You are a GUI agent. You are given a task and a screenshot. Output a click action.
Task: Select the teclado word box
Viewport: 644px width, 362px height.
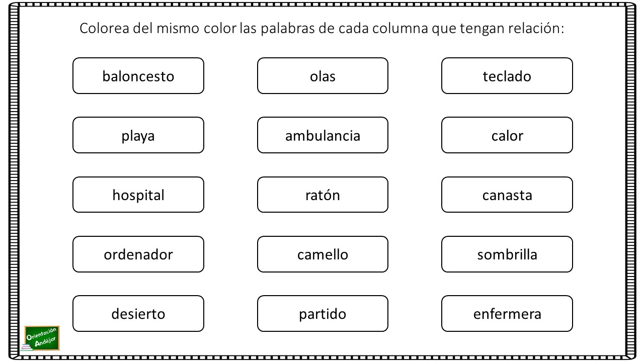(507, 76)
